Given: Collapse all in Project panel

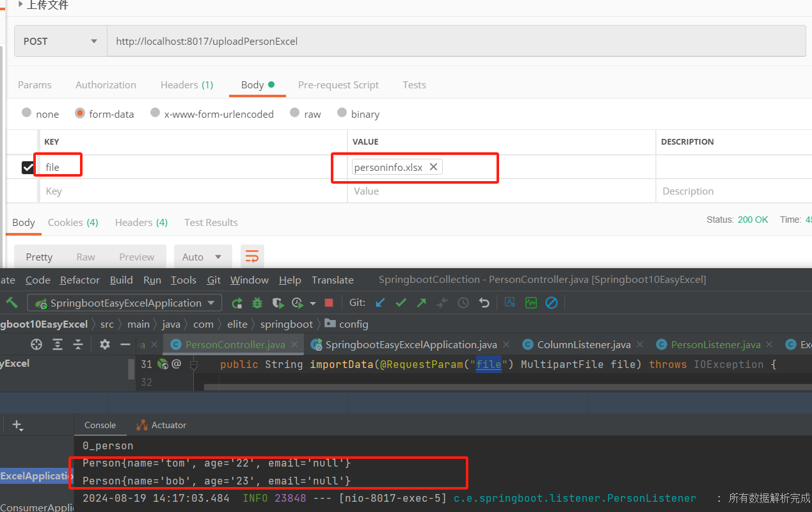Looking at the screenshot, I should (78, 344).
